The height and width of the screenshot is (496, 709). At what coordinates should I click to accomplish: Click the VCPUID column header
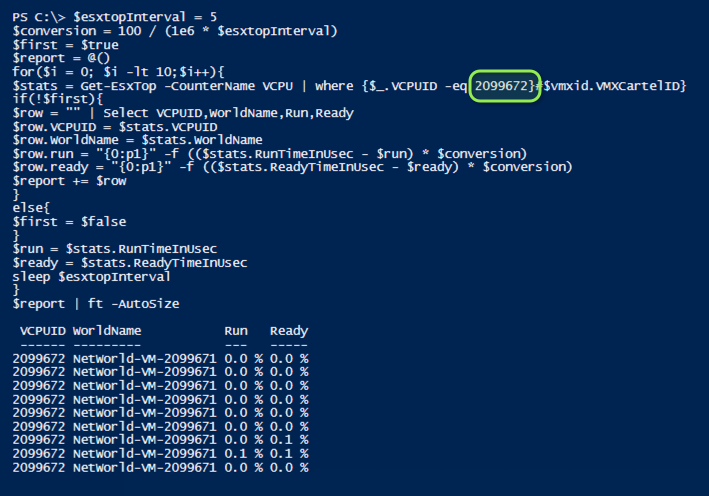click(x=43, y=331)
